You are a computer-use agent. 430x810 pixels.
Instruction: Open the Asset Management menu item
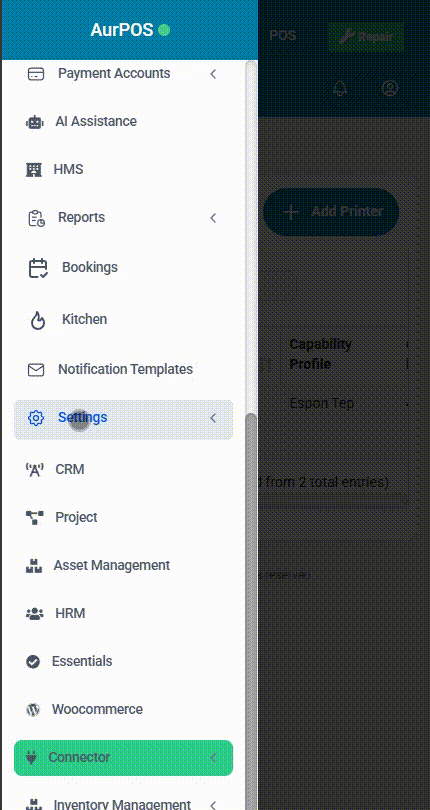124,565
